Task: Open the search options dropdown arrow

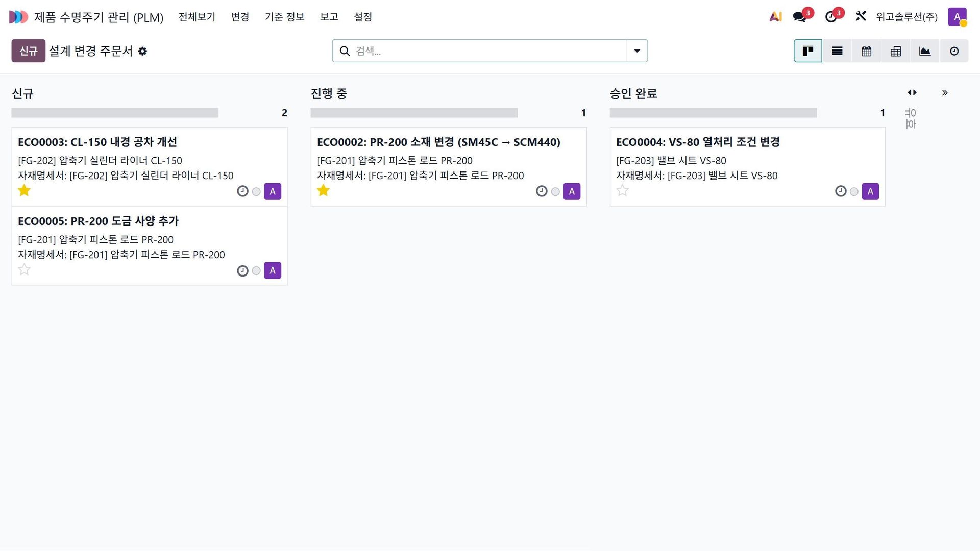Action: pyautogui.click(x=637, y=51)
